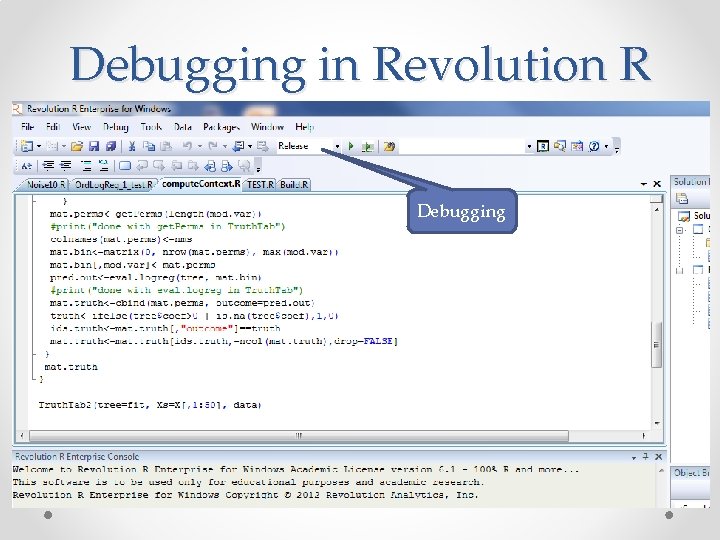Open Find in Files with the binoculars-folder icon
This screenshot has height=540, width=720.
tap(389, 147)
